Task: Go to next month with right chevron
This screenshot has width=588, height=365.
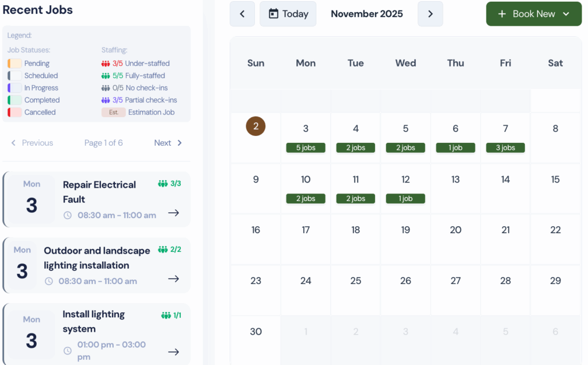Action: [x=430, y=14]
